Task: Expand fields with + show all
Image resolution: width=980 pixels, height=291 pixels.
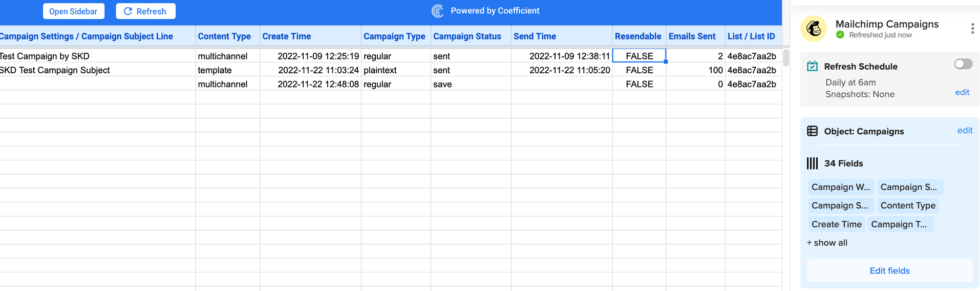Action: click(x=827, y=243)
